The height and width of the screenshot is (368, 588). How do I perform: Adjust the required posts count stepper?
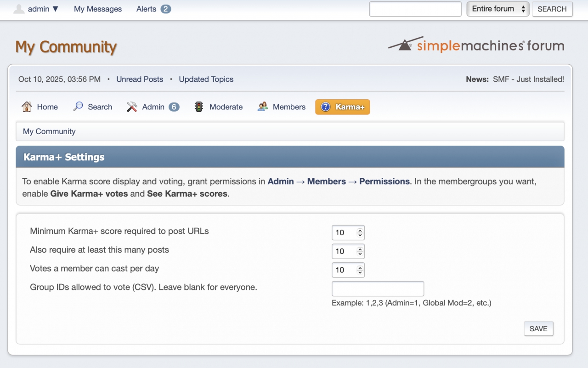pos(360,251)
